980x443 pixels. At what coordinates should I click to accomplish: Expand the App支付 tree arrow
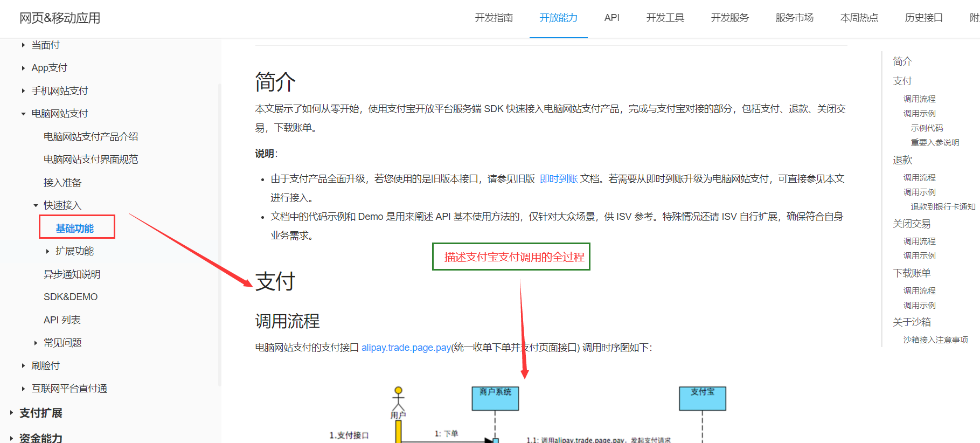tap(23, 68)
